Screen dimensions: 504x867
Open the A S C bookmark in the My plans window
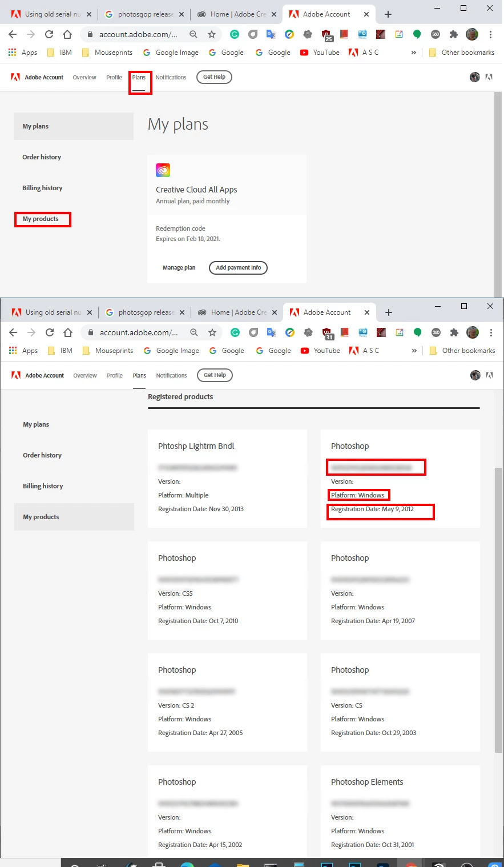tap(364, 53)
